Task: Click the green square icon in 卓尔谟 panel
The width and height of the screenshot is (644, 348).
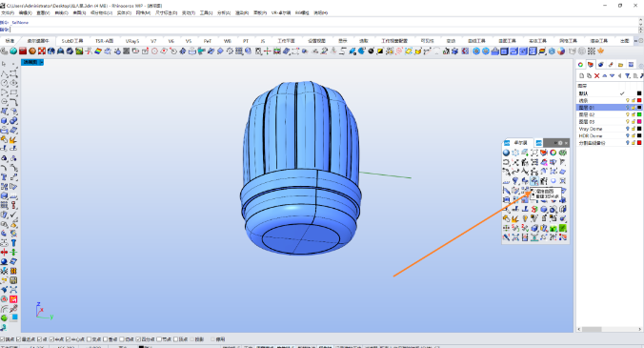Action: tap(563, 228)
